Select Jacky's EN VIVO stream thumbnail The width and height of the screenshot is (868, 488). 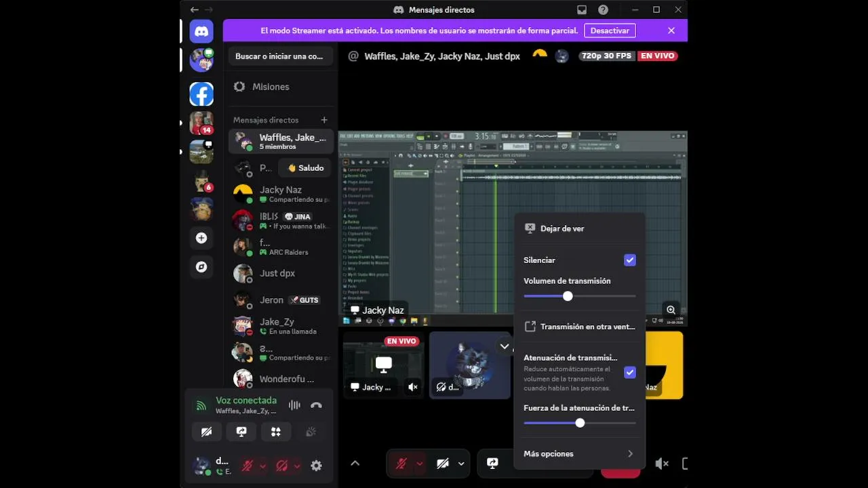point(384,365)
